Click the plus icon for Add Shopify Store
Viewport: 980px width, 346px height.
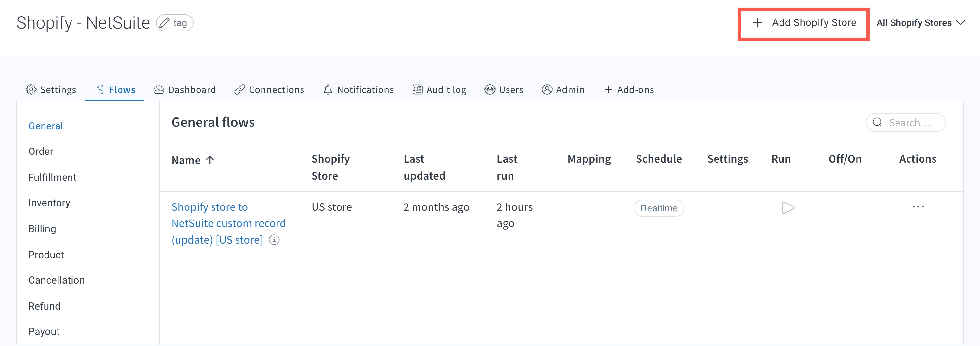pyautogui.click(x=757, y=23)
